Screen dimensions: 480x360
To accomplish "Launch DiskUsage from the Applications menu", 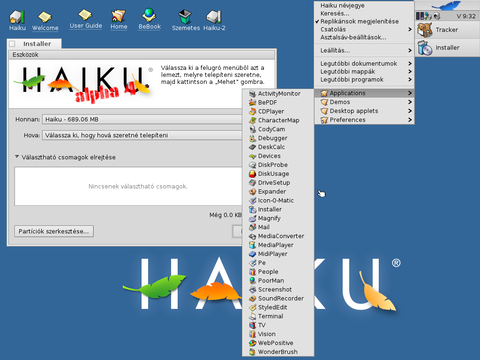I will [278, 174].
